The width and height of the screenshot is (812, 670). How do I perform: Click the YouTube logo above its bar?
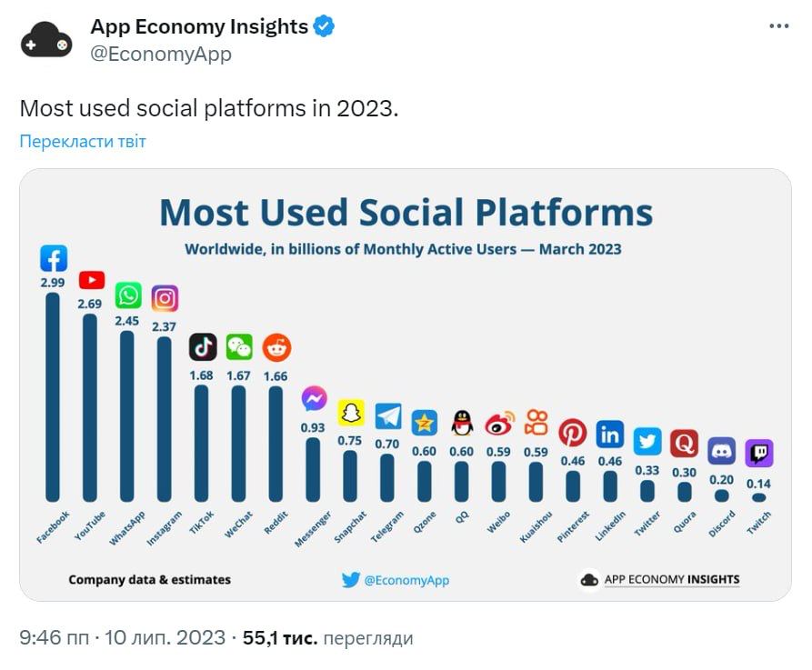91,281
